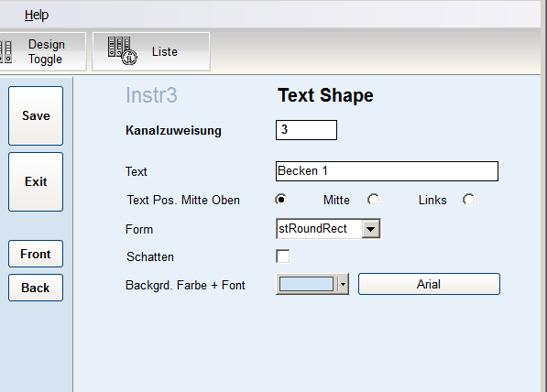
Task: Click the stRoundRect combo box text
Action: (x=312, y=229)
